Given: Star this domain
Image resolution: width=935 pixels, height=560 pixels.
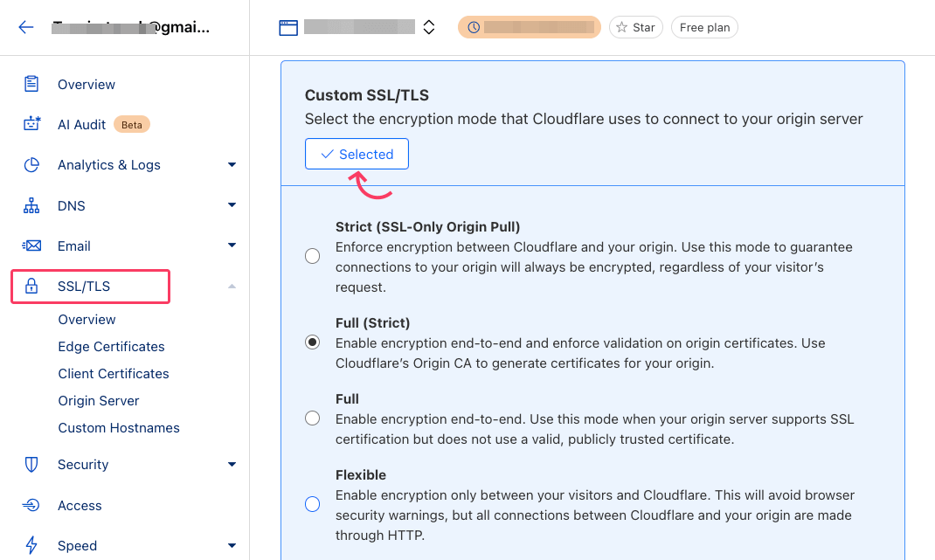Looking at the screenshot, I should [x=635, y=27].
